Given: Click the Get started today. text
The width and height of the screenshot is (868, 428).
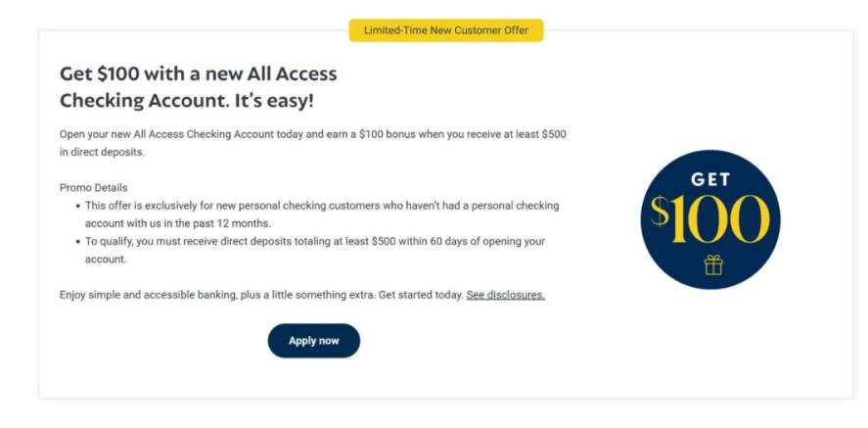Looking at the screenshot, I should tap(421, 295).
